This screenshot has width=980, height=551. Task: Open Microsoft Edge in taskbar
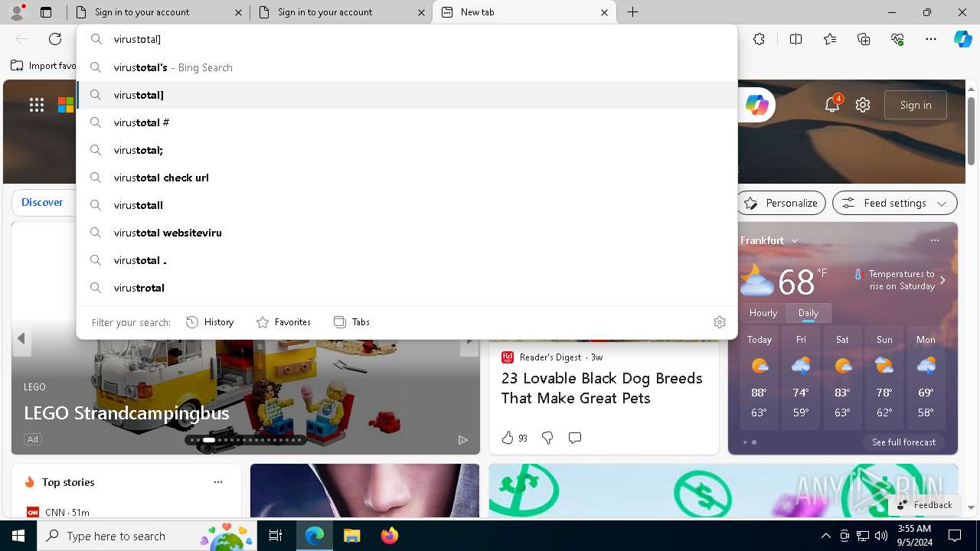coord(315,536)
